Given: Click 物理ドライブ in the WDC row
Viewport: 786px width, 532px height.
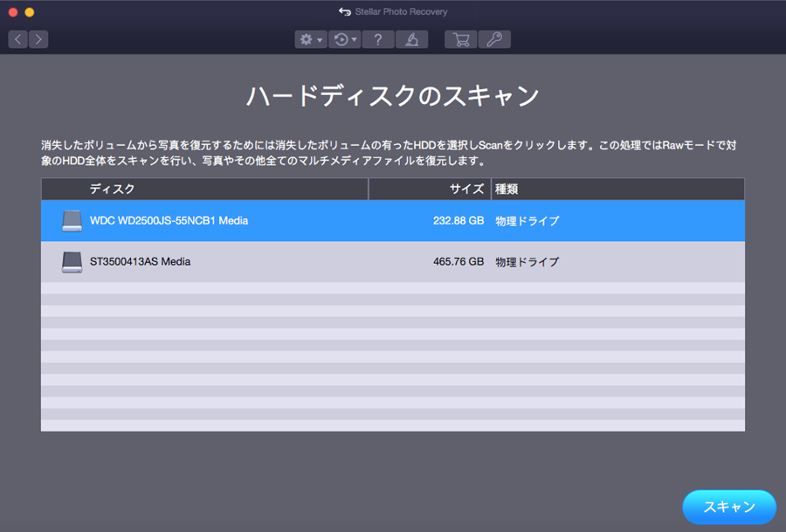Looking at the screenshot, I should coord(527,221).
